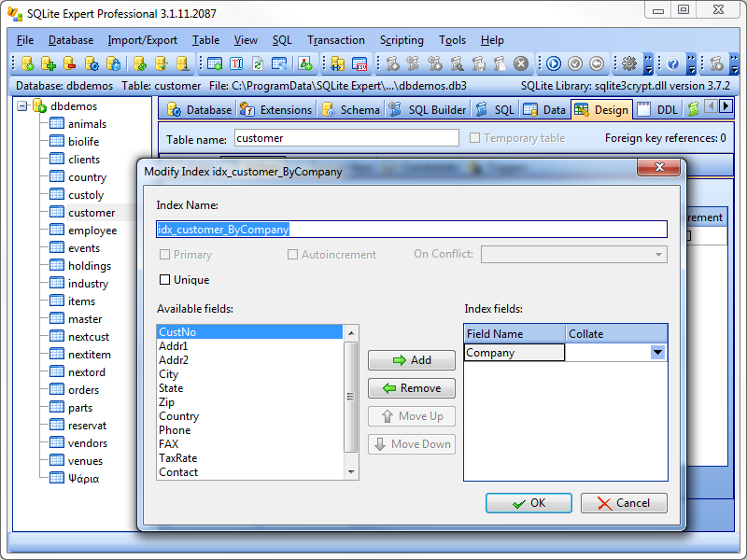This screenshot has width=747, height=560.
Task: Toggle the Temporary table checkbox
Action: (x=474, y=137)
